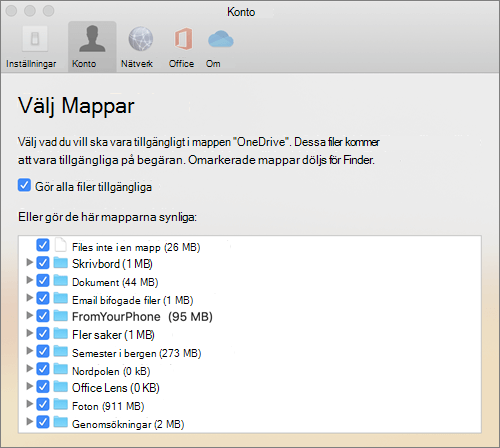
Task: Toggle the FromYourPhone checkbox
Action: [43, 316]
